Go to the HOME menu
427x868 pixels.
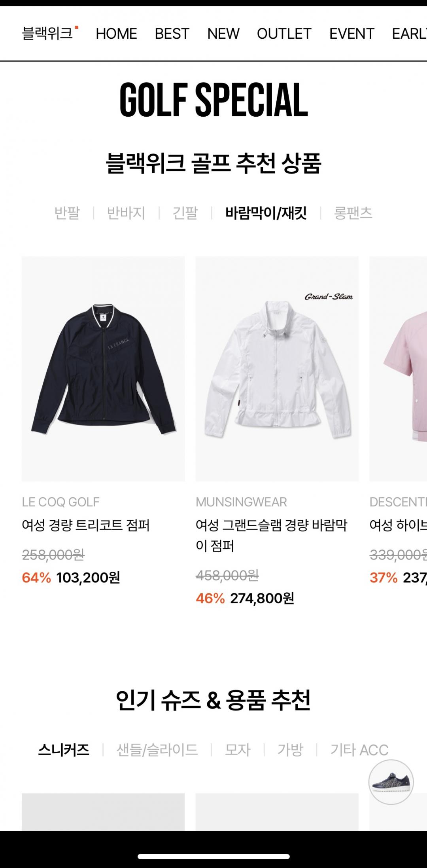click(x=116, y=34)
